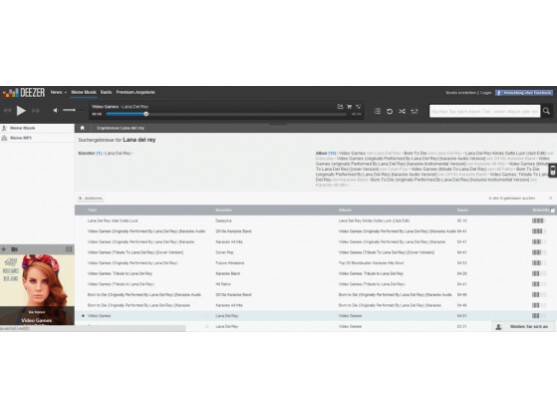This screenshot has height=418, width=557.
Task: Click Video Games album link in results summary
Action: click(352, 153)
